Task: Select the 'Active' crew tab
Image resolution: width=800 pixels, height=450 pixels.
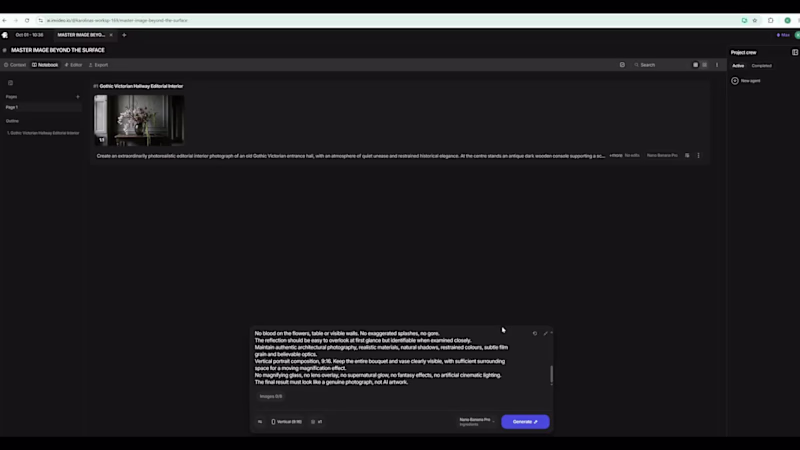Action: [x=738, y=66]
